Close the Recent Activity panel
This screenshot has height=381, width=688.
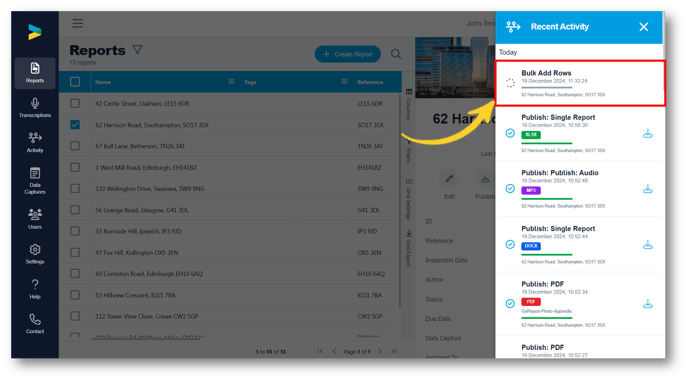(644, 27)
